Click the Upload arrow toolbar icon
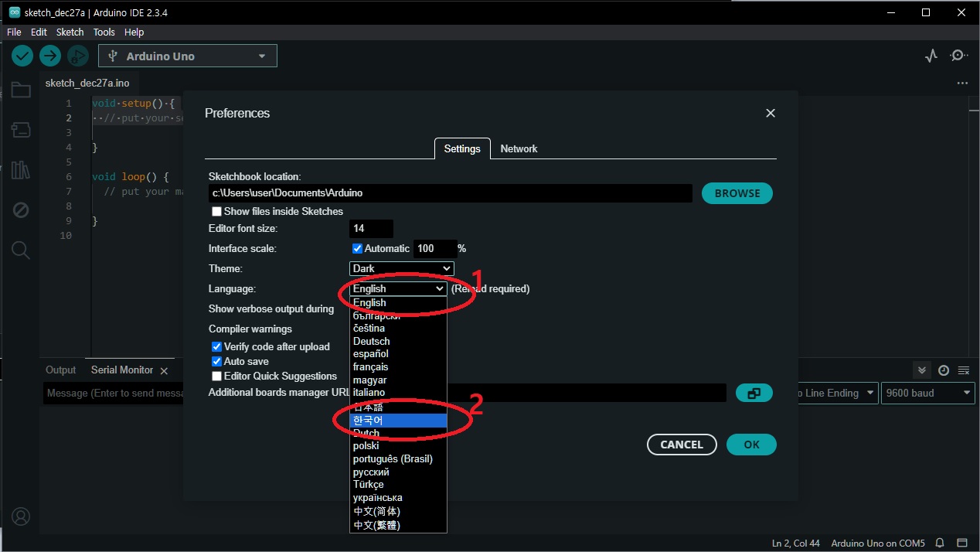This screenshot has width=980, height=552. (x=50, y=56)
